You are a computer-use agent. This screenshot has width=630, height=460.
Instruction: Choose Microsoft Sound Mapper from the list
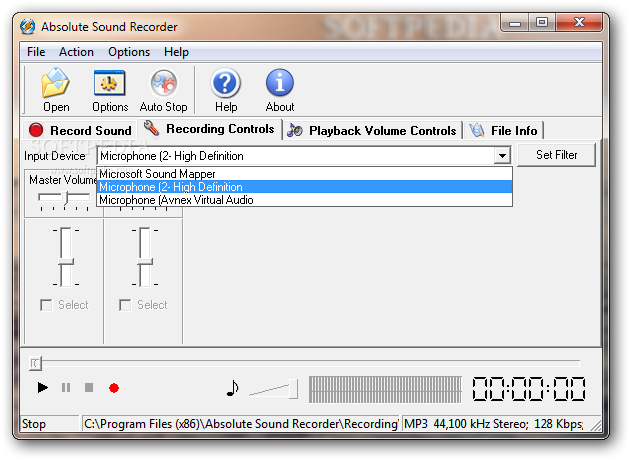[x=305, y=174]
